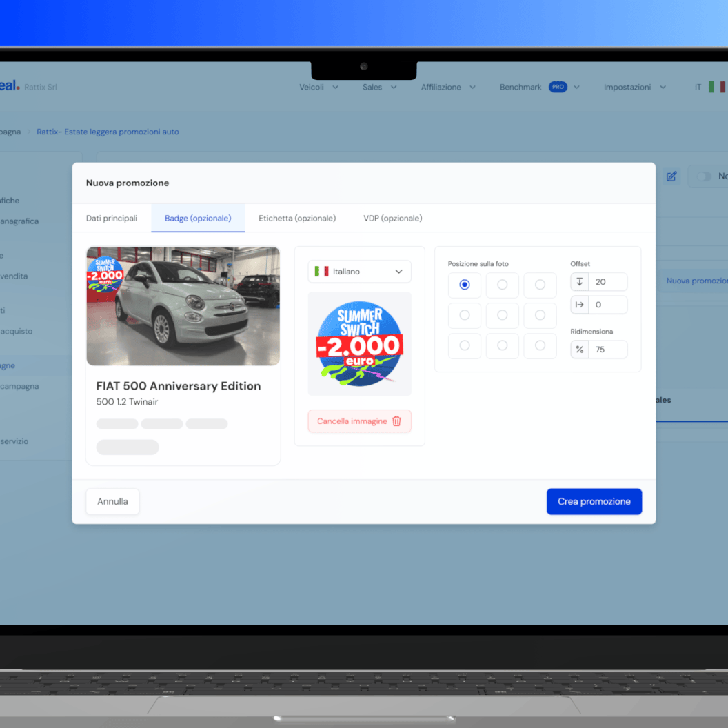Click the anagrafica sidebar item
Viewport: 728px width, 728px height.
19,221
